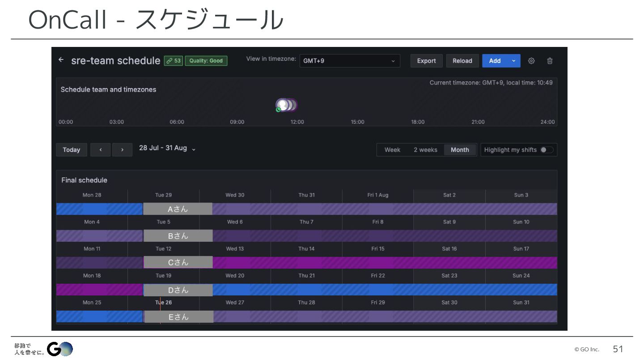Select the Cさん shift block
The image size is (644, 362).
point(178,263)
